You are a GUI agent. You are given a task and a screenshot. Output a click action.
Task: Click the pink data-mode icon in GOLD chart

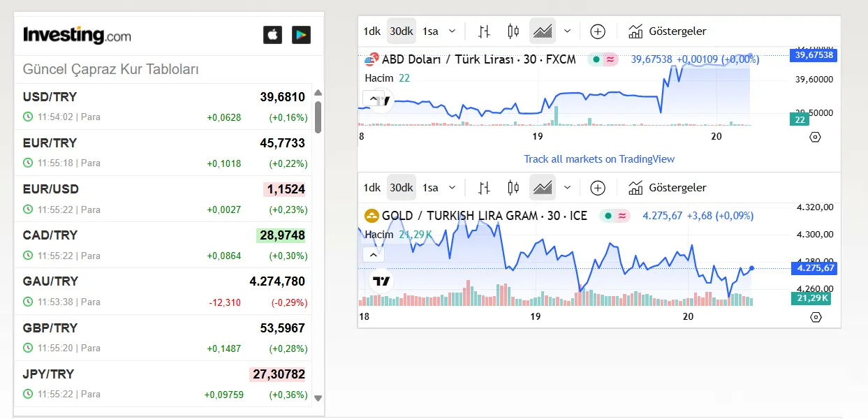622,216
